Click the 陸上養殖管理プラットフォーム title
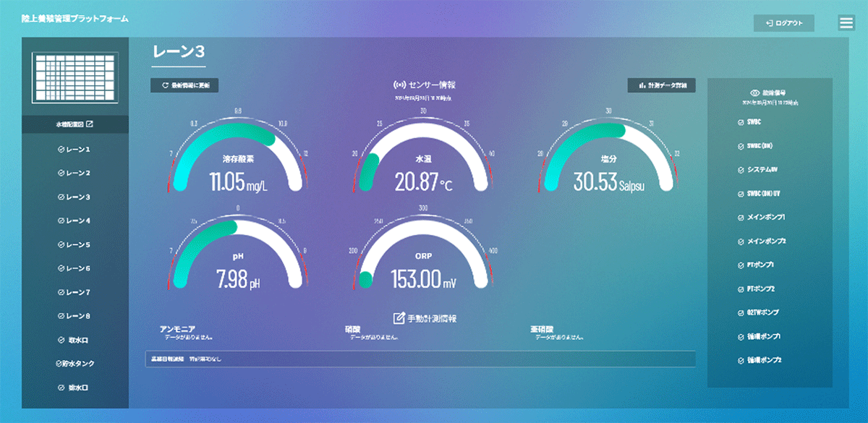Image resolution: width=868 pixels, height=423 pixels. pos(75,18)
